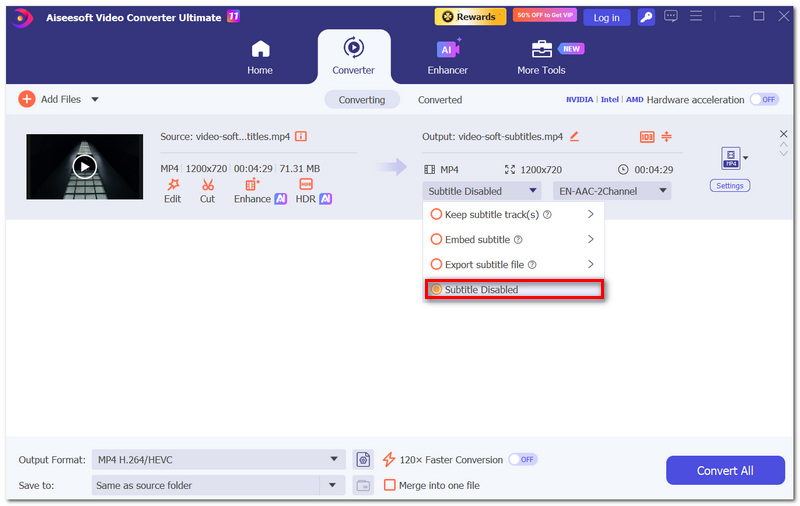Image resolution: width=800 pixels, height=506 pixels.
Task: Click the Aiseesoft app logo
Action: [21, 18]
